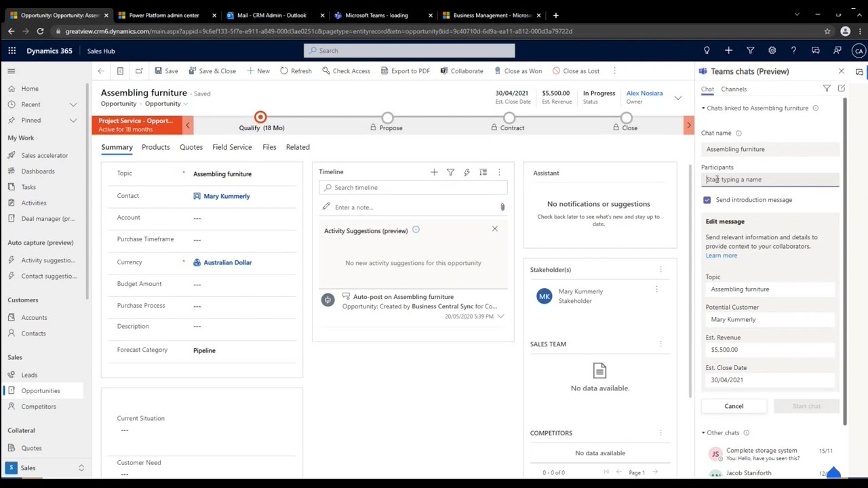
Task: Open advanced find filter icon in the top bar
Action: click(x=750, y=51)
